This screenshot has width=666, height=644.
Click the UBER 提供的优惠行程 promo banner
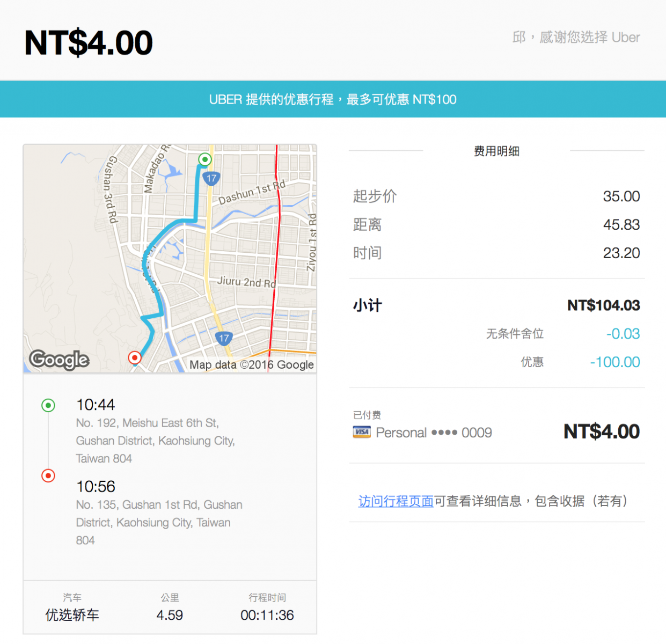tap(333, 99)
